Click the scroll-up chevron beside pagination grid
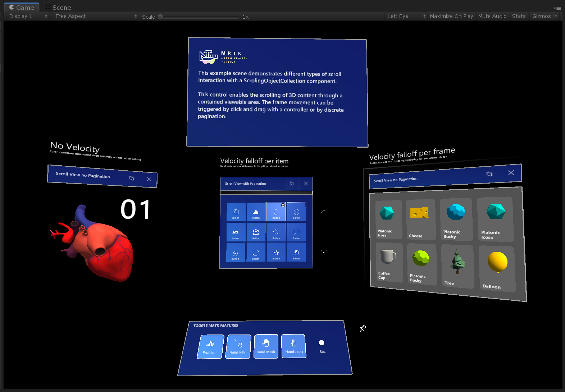The width and height of the screenshot is (565, 392). pyautogui.click(x=324, y=212)
